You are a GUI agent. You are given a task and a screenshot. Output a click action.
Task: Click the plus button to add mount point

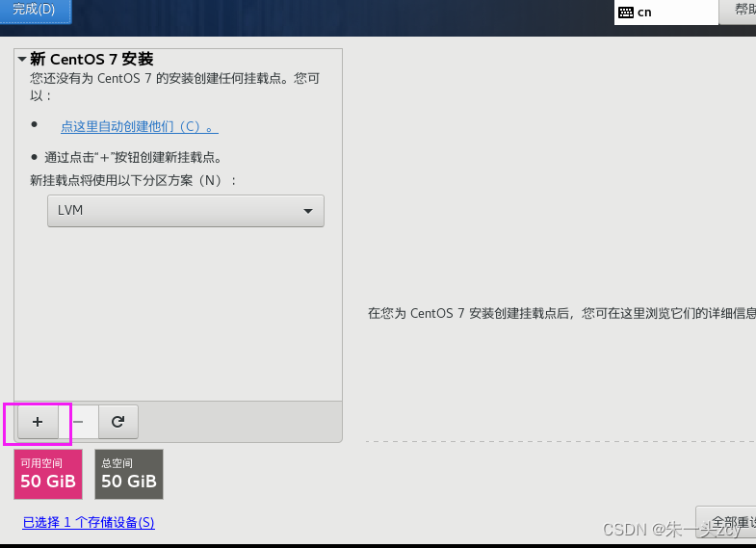tap(38, 422)
